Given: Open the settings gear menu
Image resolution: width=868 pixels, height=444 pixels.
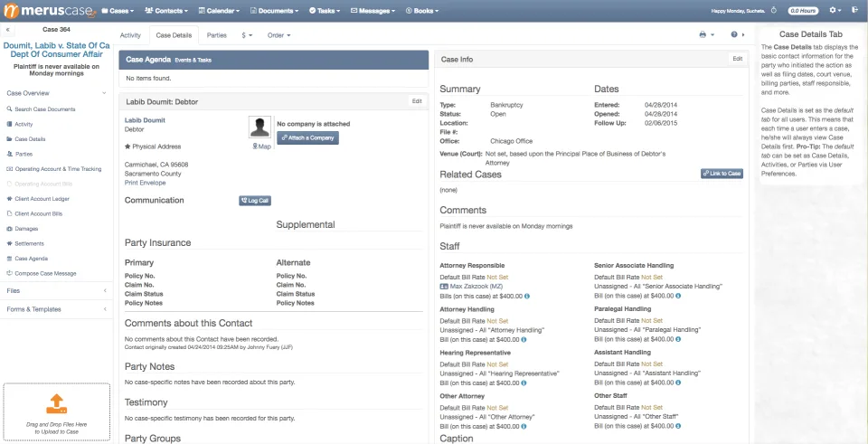Looking at the screenshot, I should click(x=835, y=11).
